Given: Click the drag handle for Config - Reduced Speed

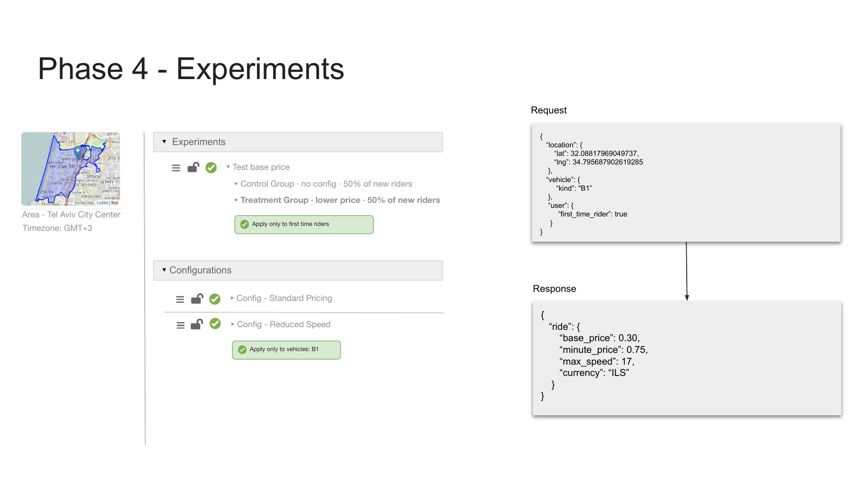Looking at the screenshot, I should [x=180, y=325].
